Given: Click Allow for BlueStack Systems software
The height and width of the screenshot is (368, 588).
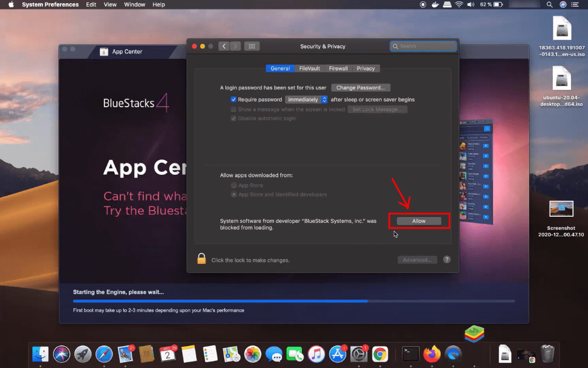Looking at the screenshot, I should coord(419,221).
